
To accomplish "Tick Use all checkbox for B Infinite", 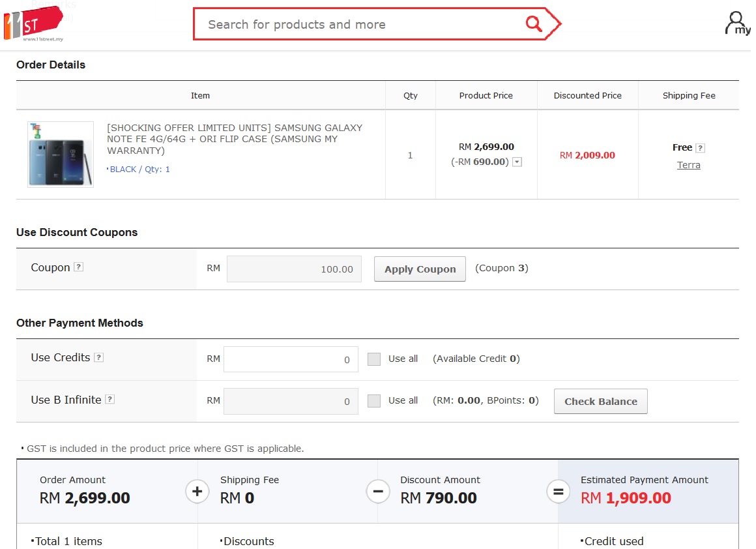I will click(374, 401).
